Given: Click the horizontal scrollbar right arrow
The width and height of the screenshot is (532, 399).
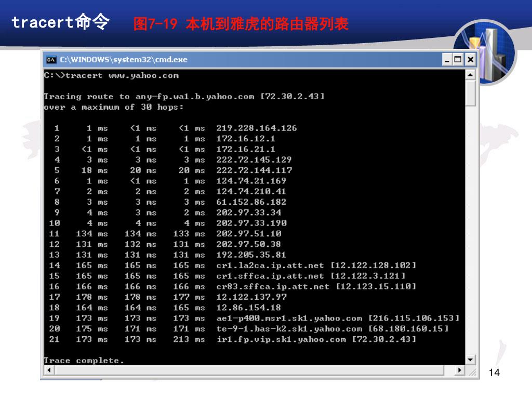Looking at the screenshot, I should tap(459, 370).
